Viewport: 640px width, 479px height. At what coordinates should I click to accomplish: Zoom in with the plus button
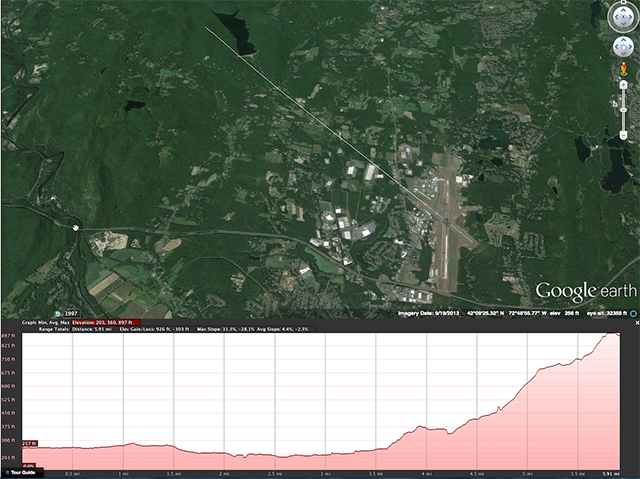(x=623, y=84)
